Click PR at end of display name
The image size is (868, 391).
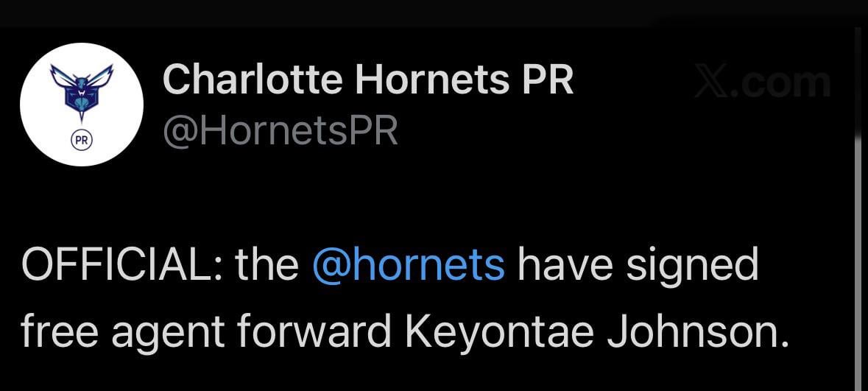(x=547, y=80)
